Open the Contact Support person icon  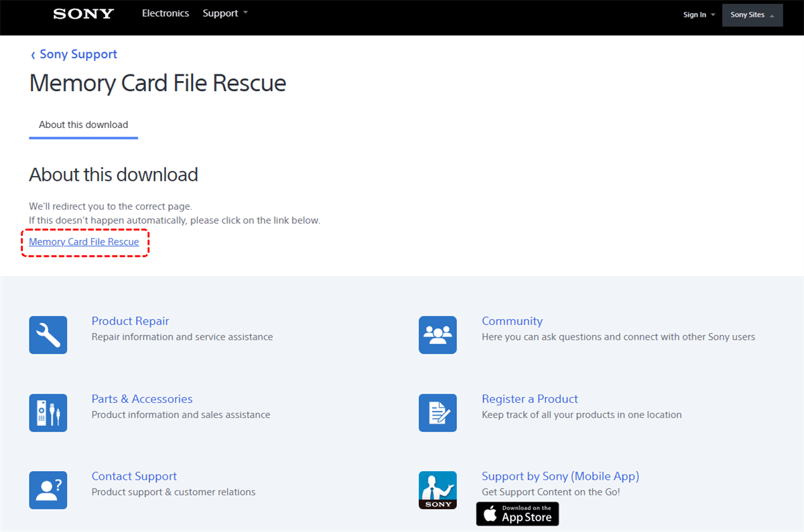point(48,490)
